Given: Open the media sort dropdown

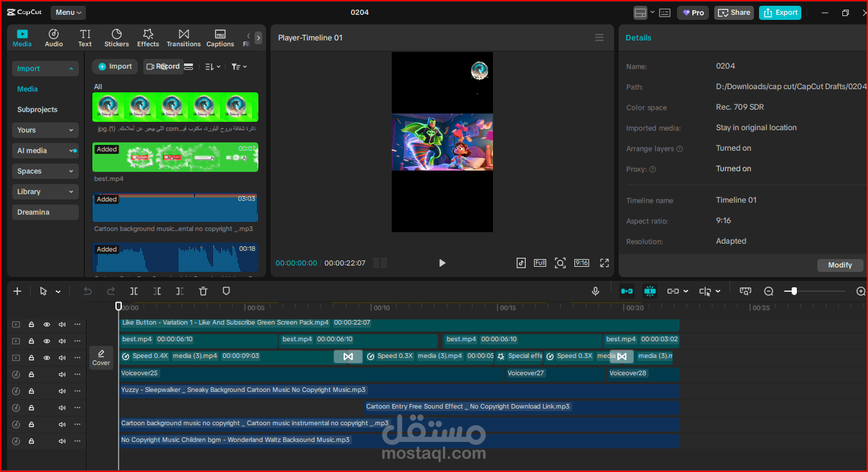Looking at the screenshot, I should coord(213,67).
